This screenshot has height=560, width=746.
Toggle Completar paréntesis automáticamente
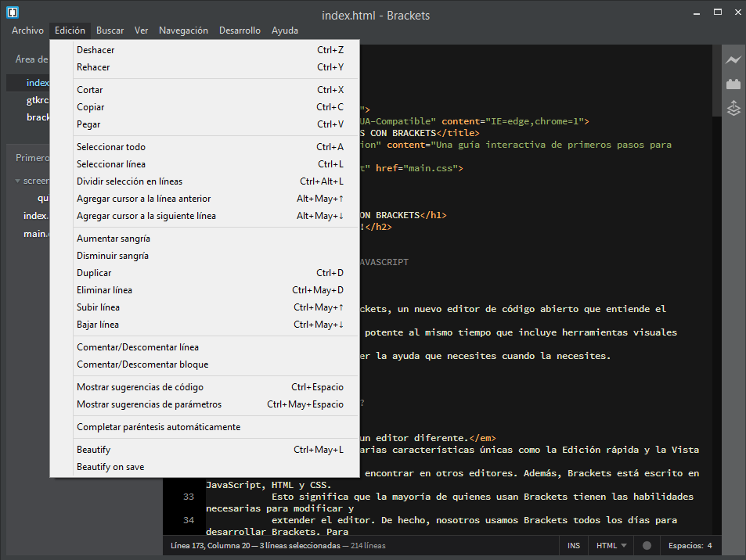coord(204,427)
